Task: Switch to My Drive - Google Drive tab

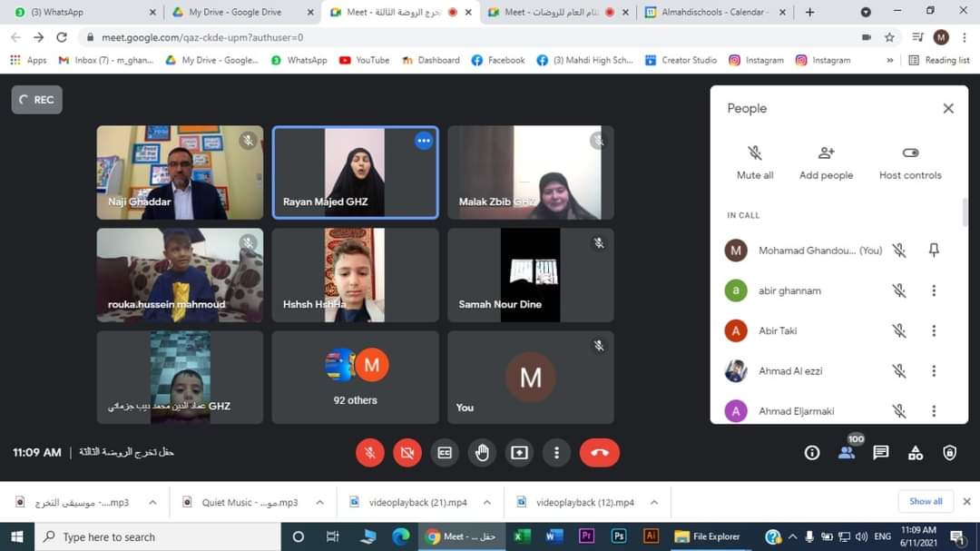Action: (x=234, y=12)
